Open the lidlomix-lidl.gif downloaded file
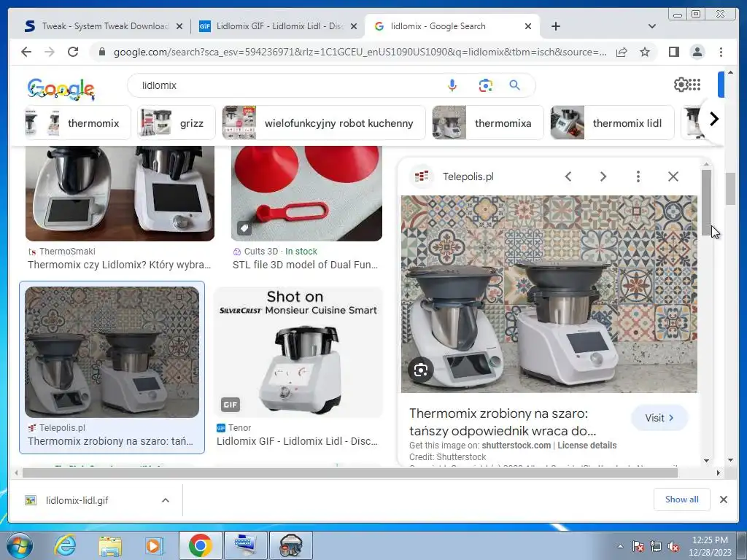The height and width of the screenshot is (560, 747). (77, 500)
